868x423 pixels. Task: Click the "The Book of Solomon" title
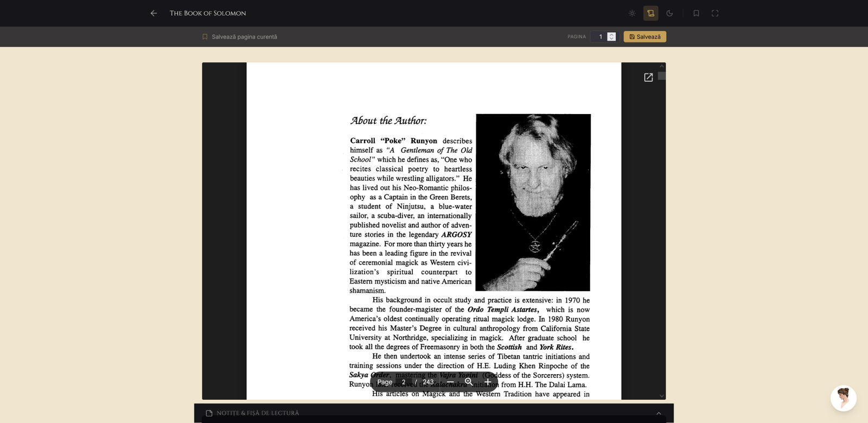[x=208, y=13]
